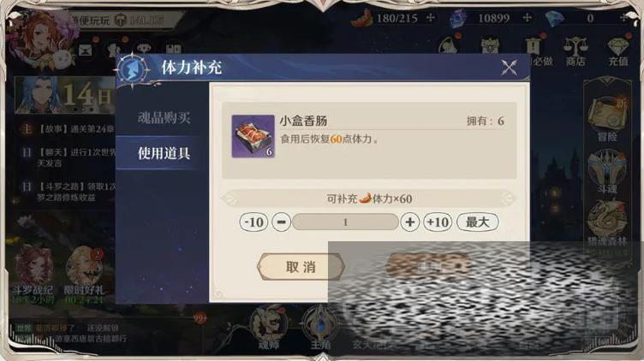Decrease quantity by ten with -10
The width and height of the screenshot is (644, 361).
253,222
